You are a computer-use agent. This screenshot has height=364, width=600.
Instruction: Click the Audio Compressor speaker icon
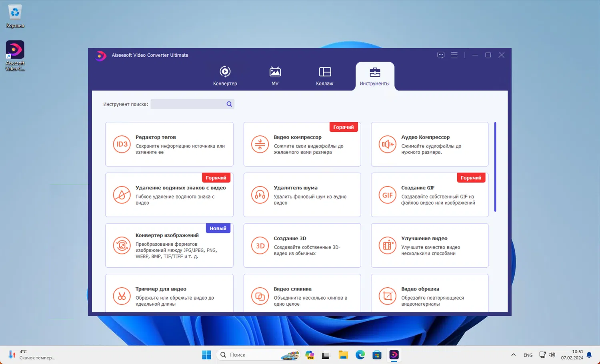click(x=387, y=144)
